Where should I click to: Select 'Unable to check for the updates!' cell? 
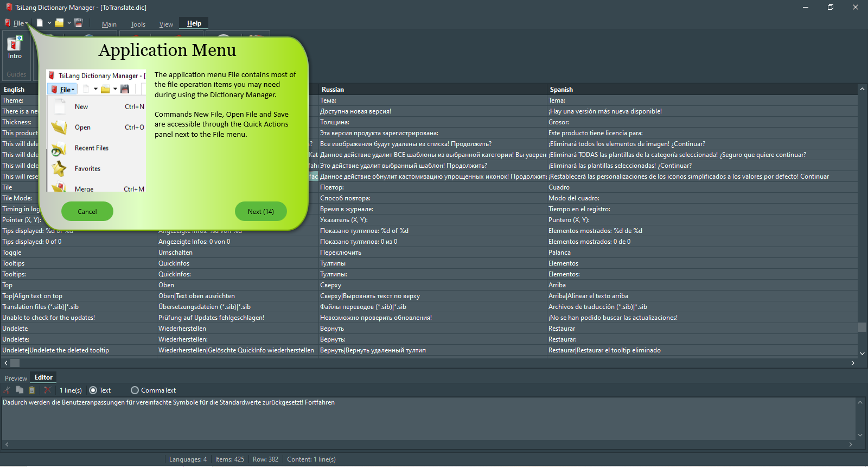[x=79, y=318]
